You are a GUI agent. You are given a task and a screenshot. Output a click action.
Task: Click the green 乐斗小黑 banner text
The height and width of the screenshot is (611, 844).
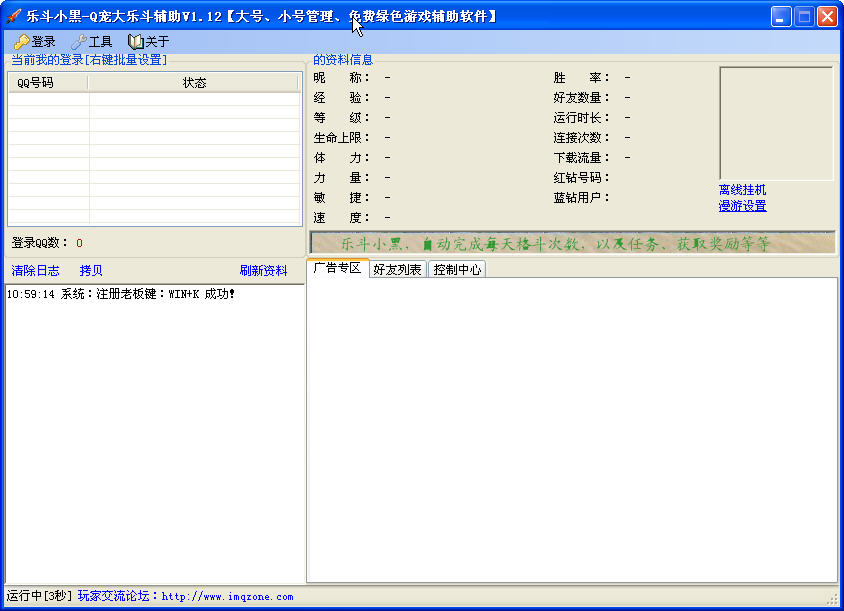click(x=555, y=244)
